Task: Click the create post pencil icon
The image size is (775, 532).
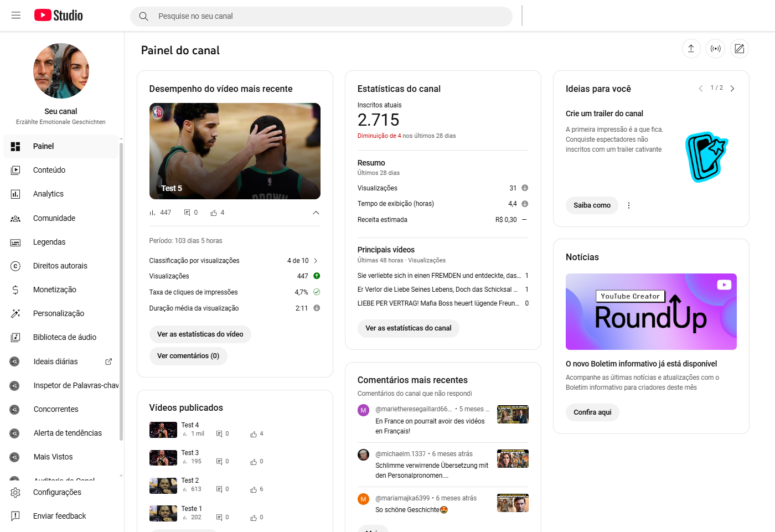Action: (740, 49)
